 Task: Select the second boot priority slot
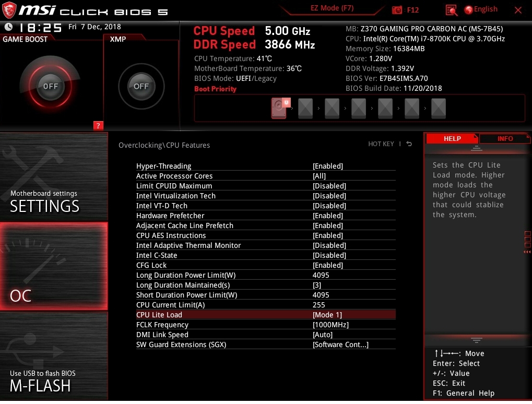coord(305,108)
